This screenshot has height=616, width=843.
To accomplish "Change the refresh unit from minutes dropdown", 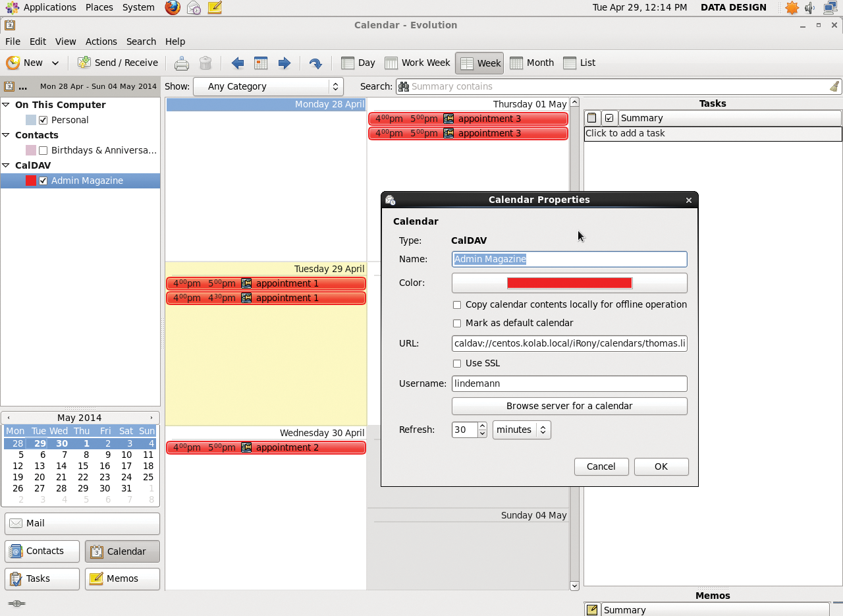I will [x=522, y=430].
